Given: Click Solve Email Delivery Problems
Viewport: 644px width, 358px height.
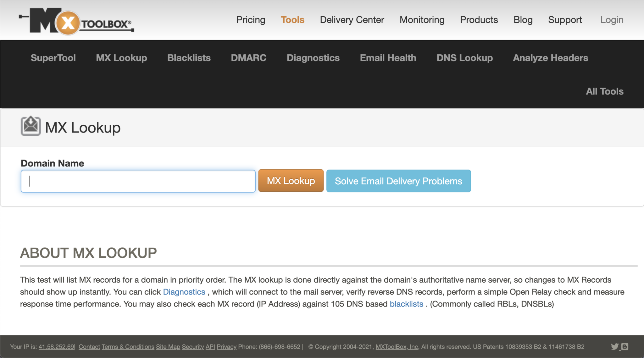Looking at the screenshot, I should pos(398,181).
